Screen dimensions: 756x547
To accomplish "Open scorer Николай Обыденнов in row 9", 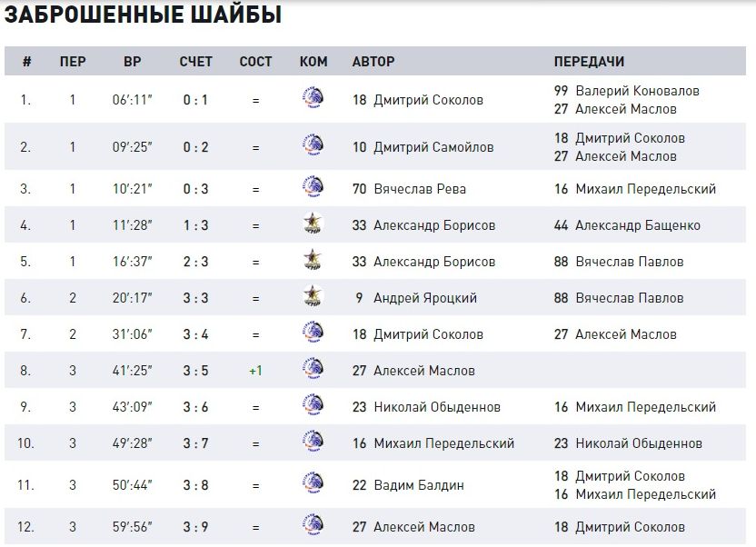I will pyautogui.click(x=437, y=407).
